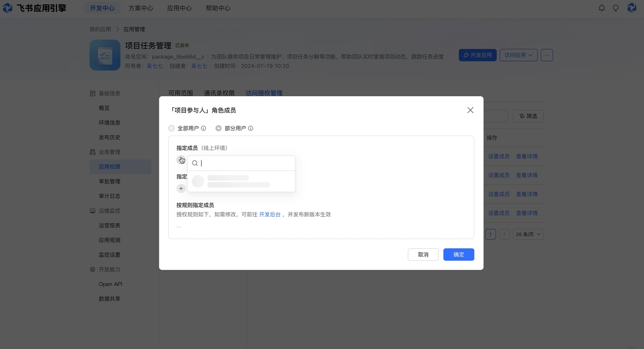The height and width of the screenshot is (349, 644).
Task: Click the second plus add button
Action: pyautogui.click(x=181, y=188)
